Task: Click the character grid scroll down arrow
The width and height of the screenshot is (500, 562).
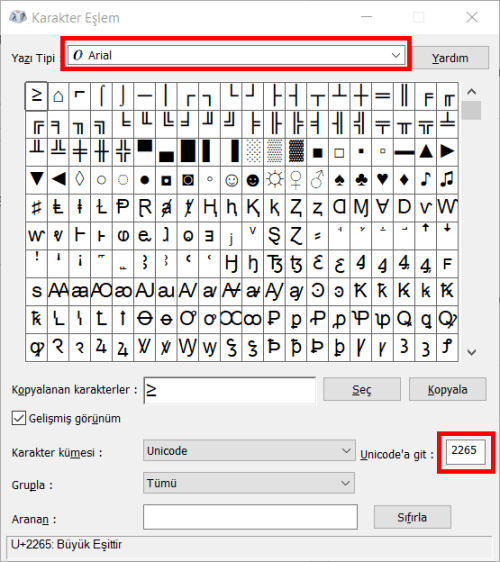Action: point(472,352)
